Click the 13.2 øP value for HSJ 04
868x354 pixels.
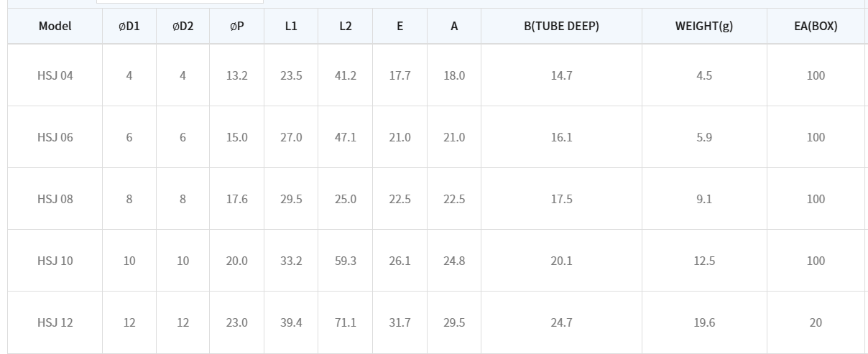[236, 75]
